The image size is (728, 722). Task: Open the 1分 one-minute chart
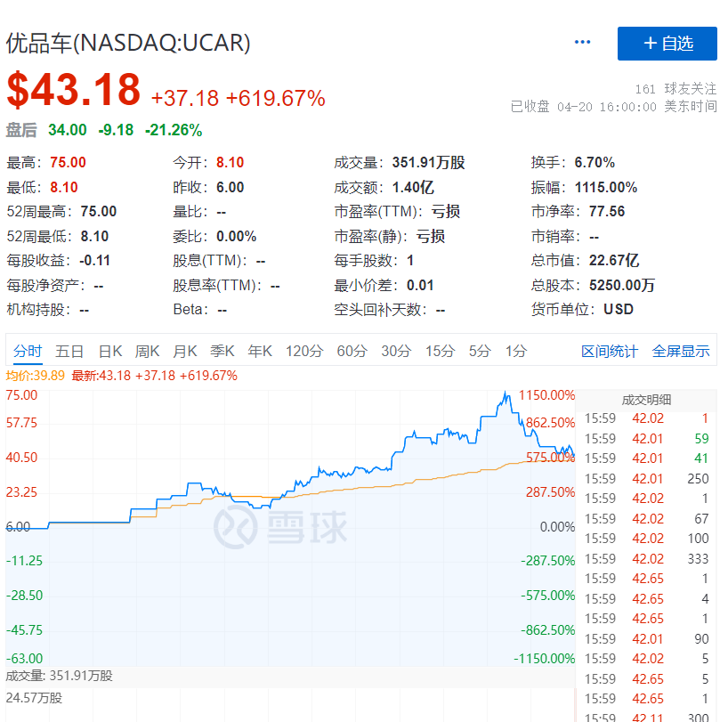514,351
